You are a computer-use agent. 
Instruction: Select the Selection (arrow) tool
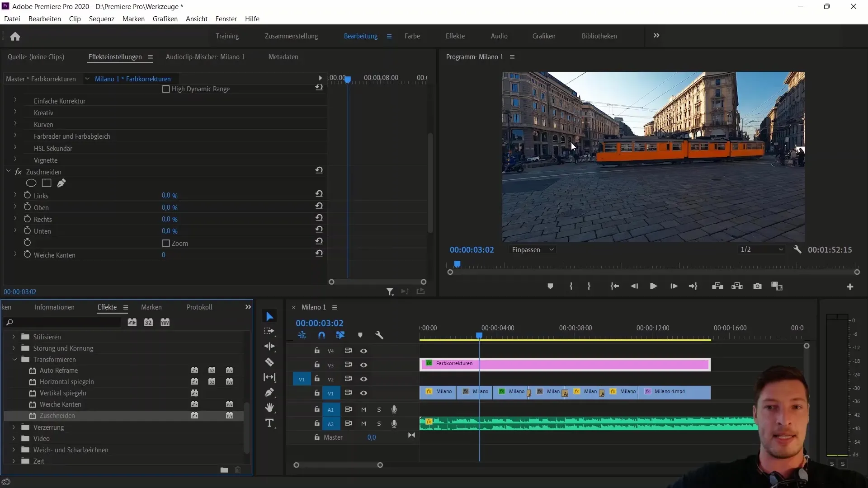(269, 316)
